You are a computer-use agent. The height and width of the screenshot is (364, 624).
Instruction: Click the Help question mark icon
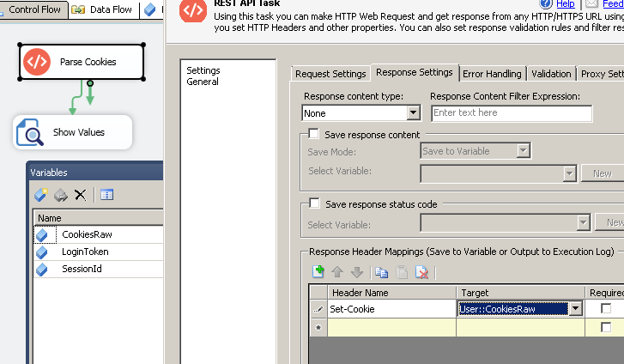tap(546, 4)
